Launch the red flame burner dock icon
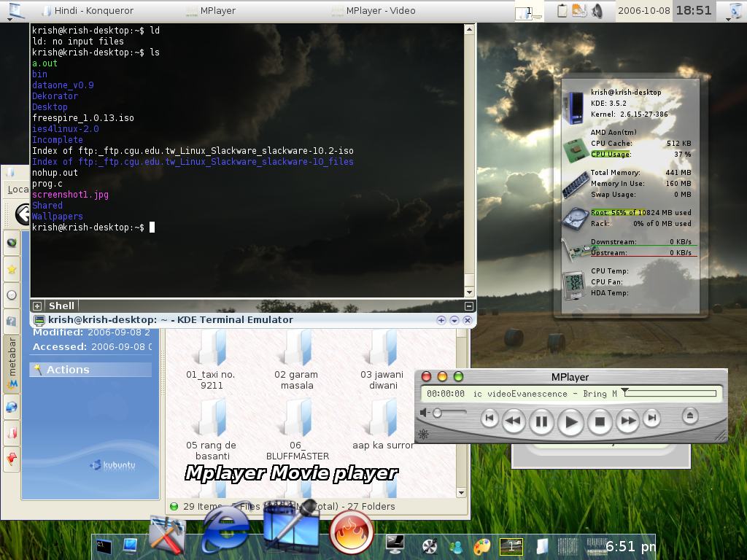This screenshot has height=560, width=747. (x=352, y=532)
